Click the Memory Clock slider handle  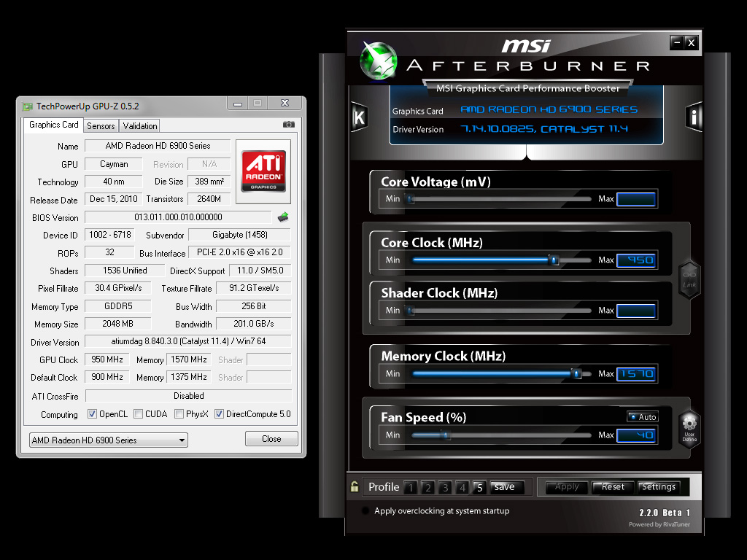coord(576,374)
